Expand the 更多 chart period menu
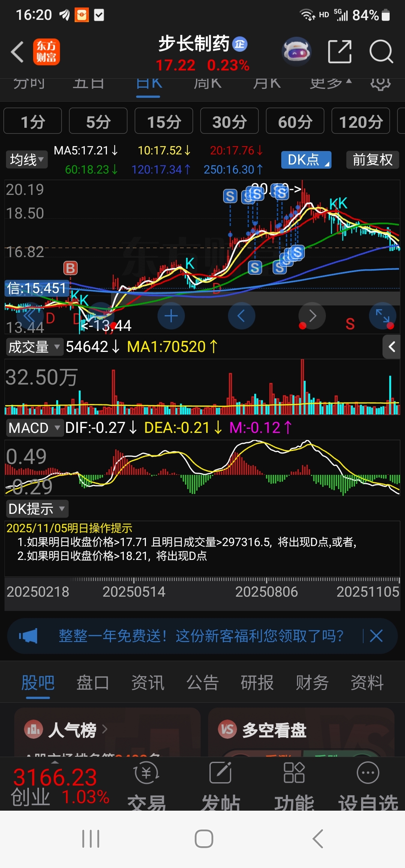 tap(330, 83)
